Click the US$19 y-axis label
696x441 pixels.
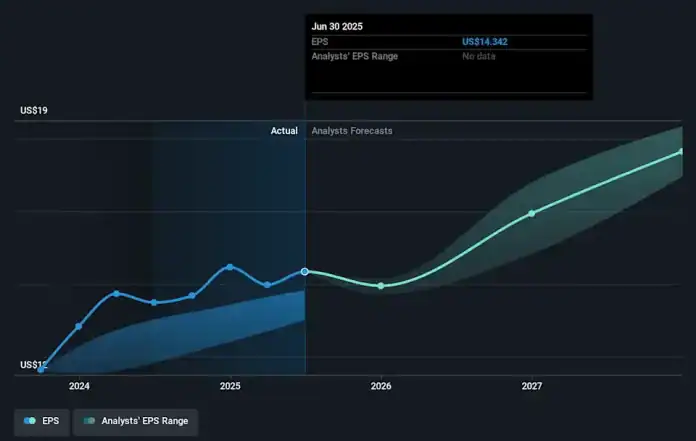point(34,110)
